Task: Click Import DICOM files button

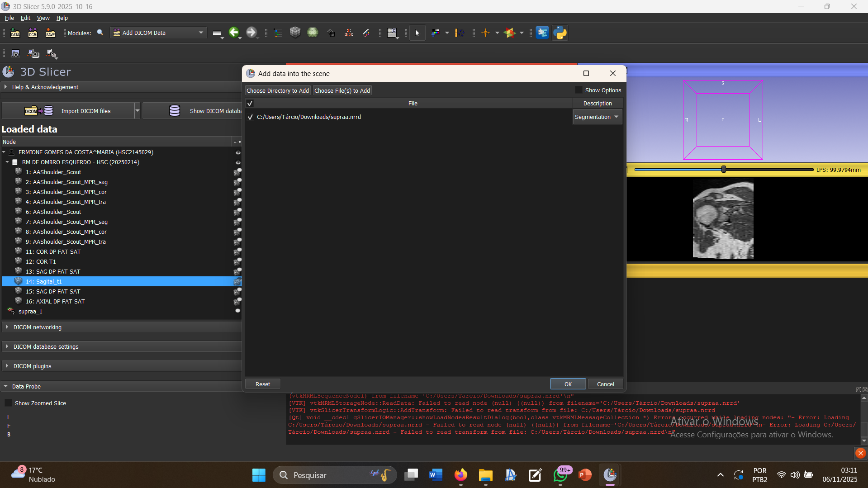Action: [x=69, y=111]
